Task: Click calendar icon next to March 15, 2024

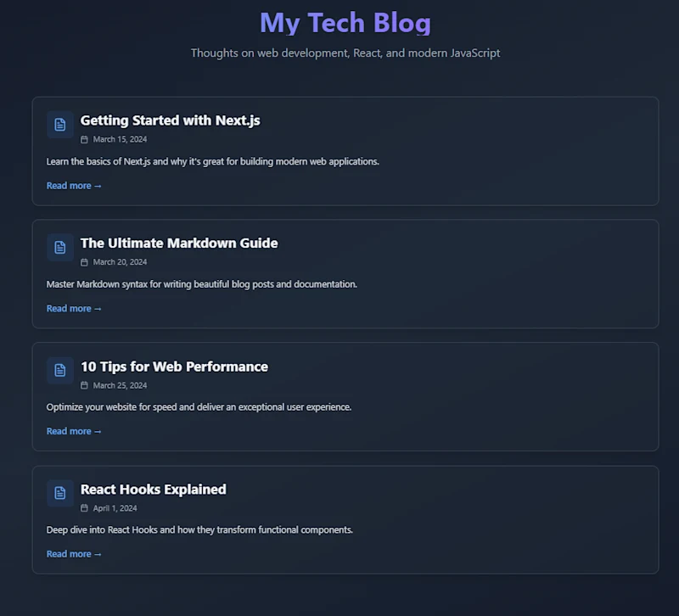Action: coord(84,139)
